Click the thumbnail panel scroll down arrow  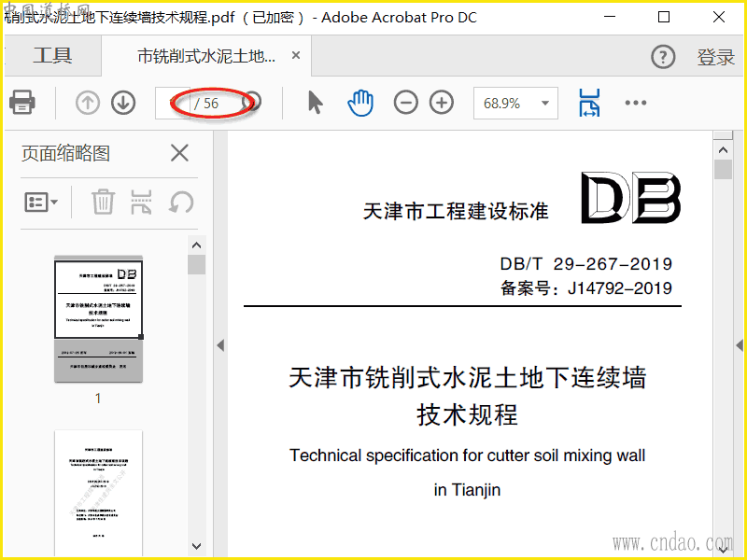pos(196,546)
